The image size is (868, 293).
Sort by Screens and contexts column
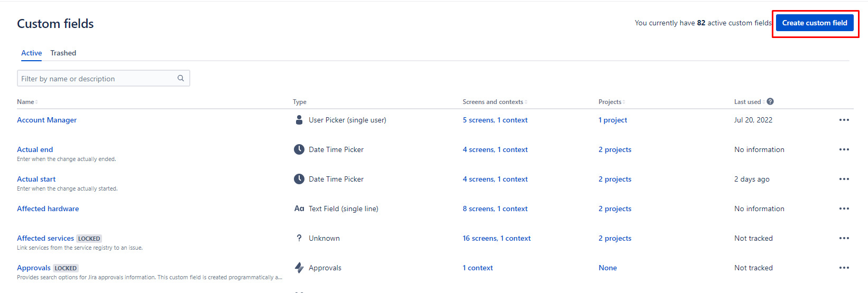tap(495, 102)
